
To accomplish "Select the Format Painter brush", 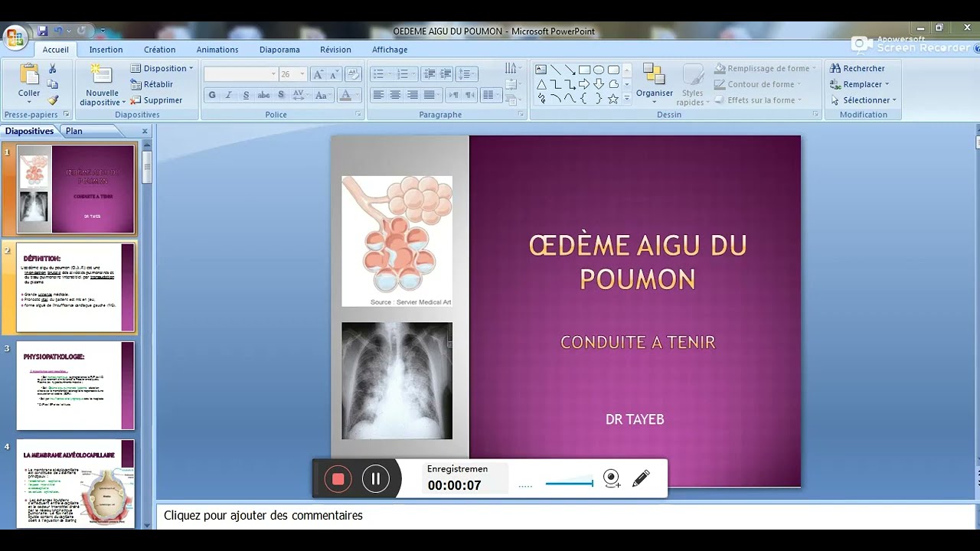I will pyautogui.click(x=52, y=100).
